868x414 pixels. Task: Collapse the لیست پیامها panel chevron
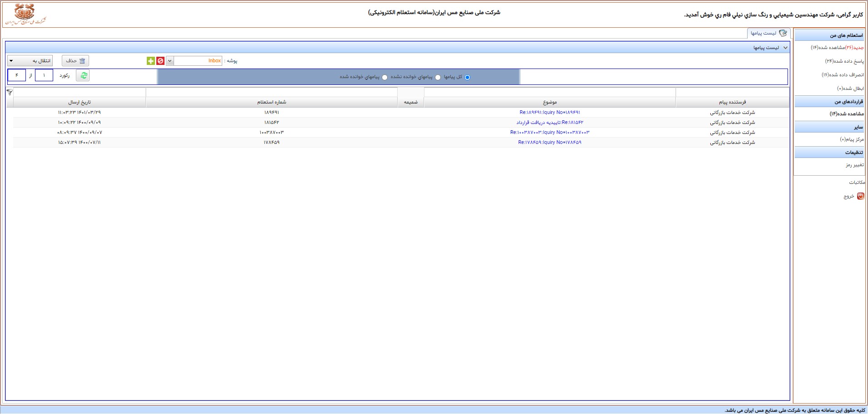785,48
